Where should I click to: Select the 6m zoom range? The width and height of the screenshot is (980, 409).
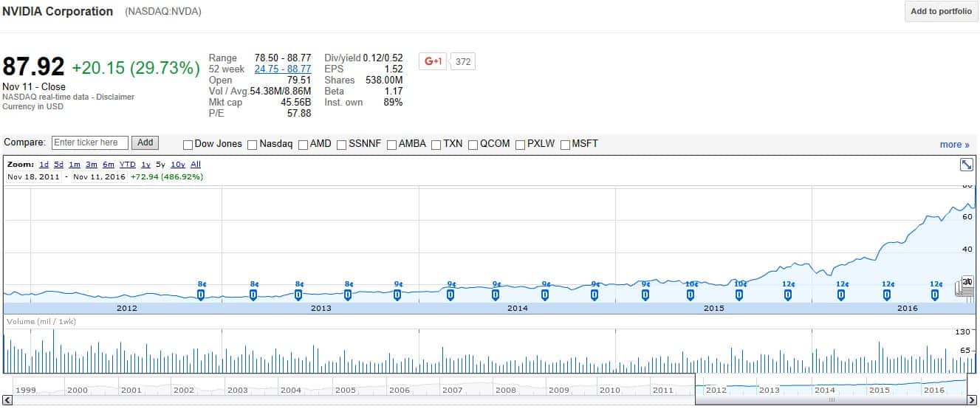pos(109,165)
